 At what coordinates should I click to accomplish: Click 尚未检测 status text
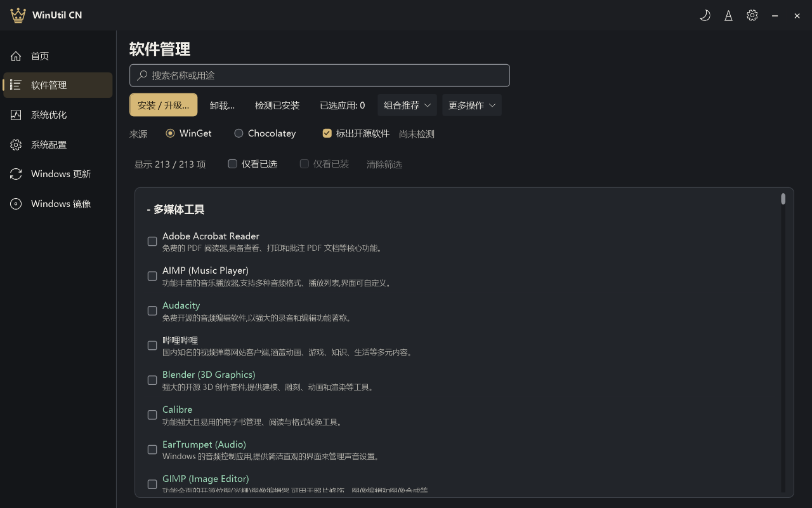(x=417, y=134)
